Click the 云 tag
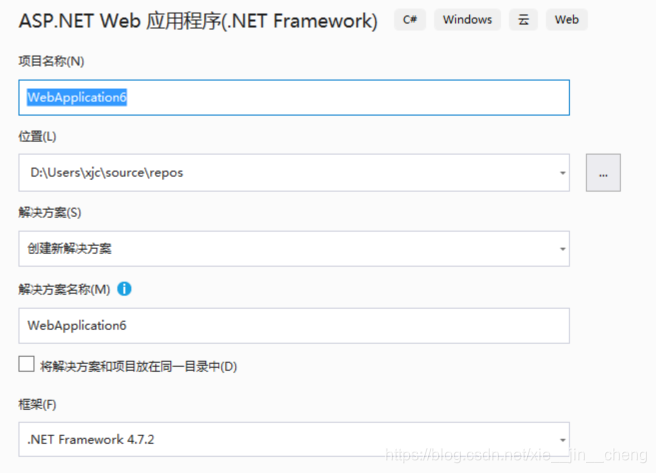Screen dimensions: 656x473 click(523, 20)
